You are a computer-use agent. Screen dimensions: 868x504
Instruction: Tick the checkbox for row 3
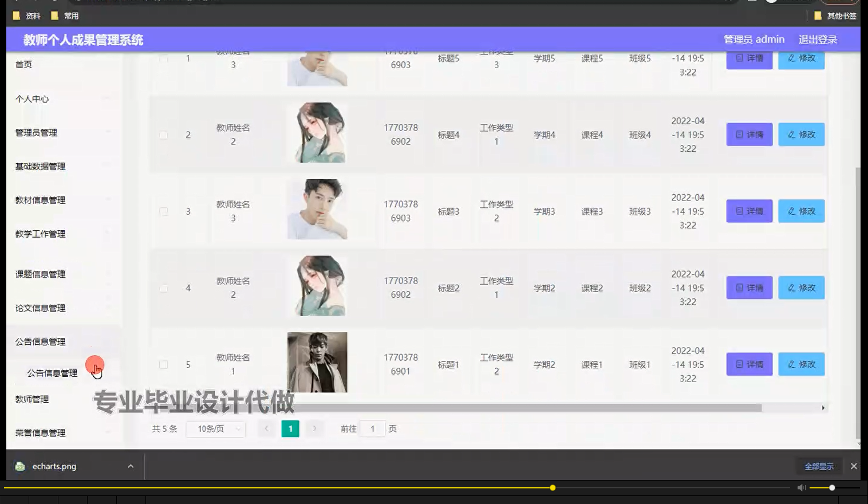click(164, 211)
